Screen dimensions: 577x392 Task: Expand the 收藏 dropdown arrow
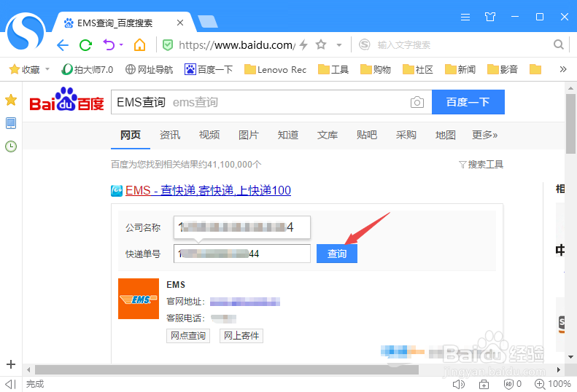[x=47, y=69]
